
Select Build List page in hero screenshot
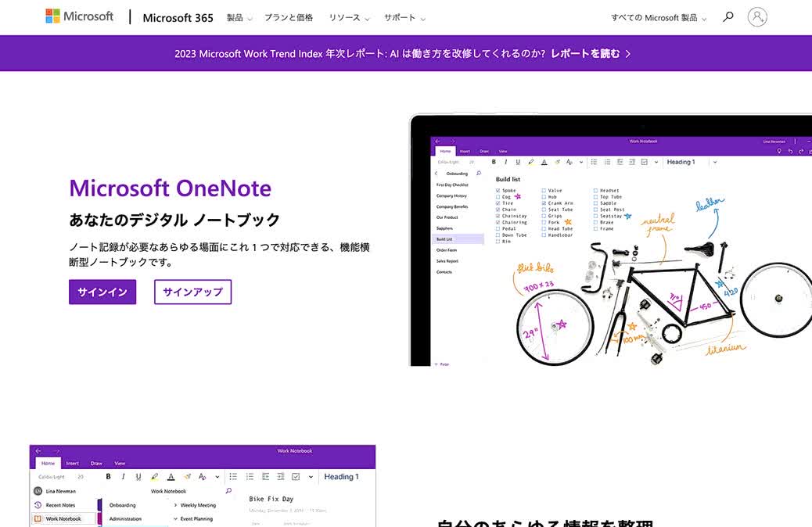click(458, 239)
